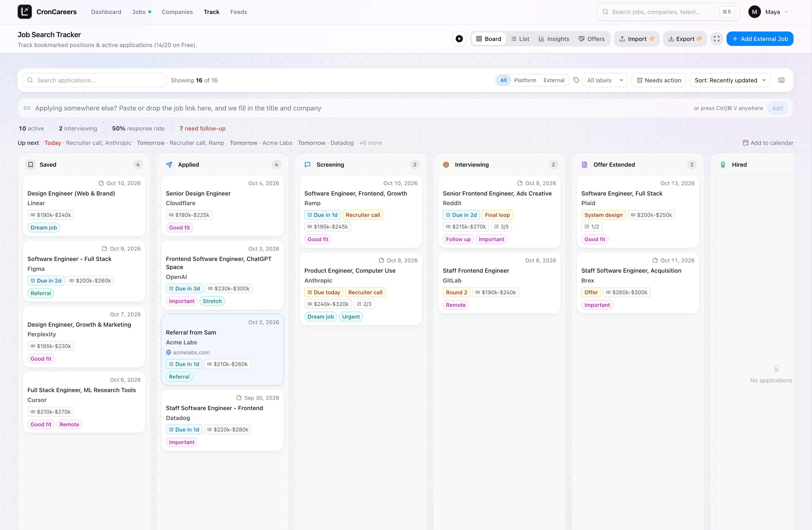Click the CronCareers logo icon
812x530 pixels.
click(25, 12)
